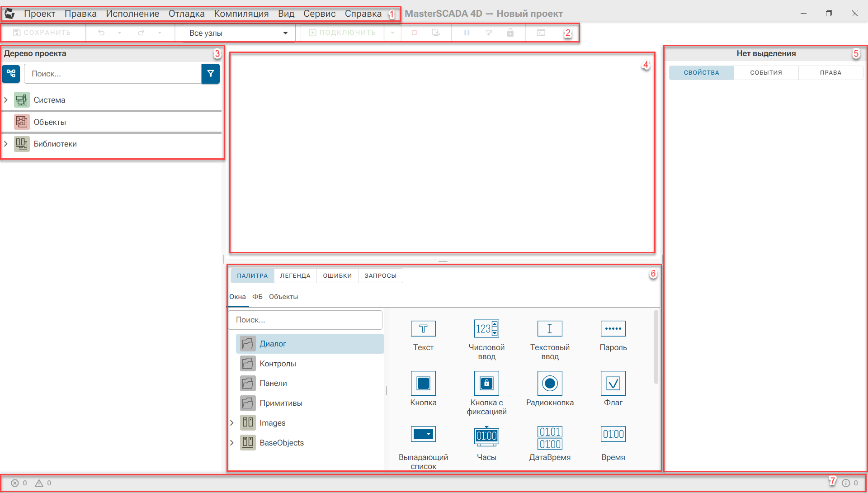The width and height of the screenshot is (868, 493).
Task: Click the pause icon in the toolbar
Action: pyautogui.click(x=467, y=33)
